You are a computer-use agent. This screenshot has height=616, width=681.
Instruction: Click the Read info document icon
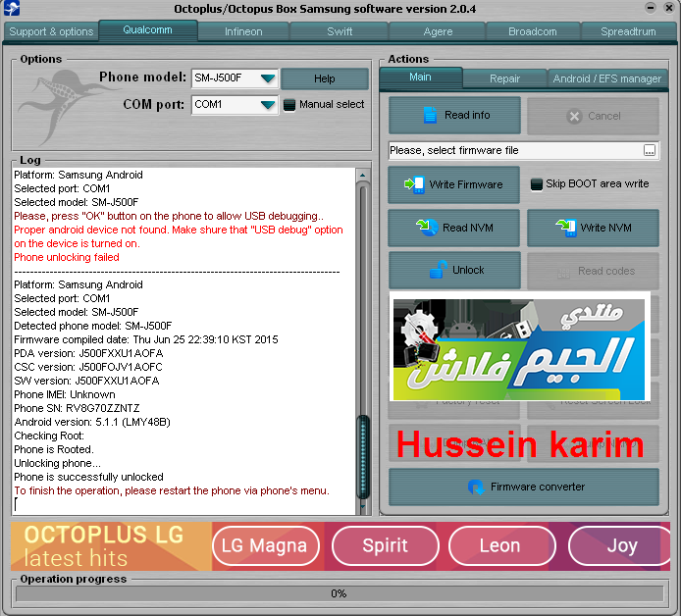(430, 115)
